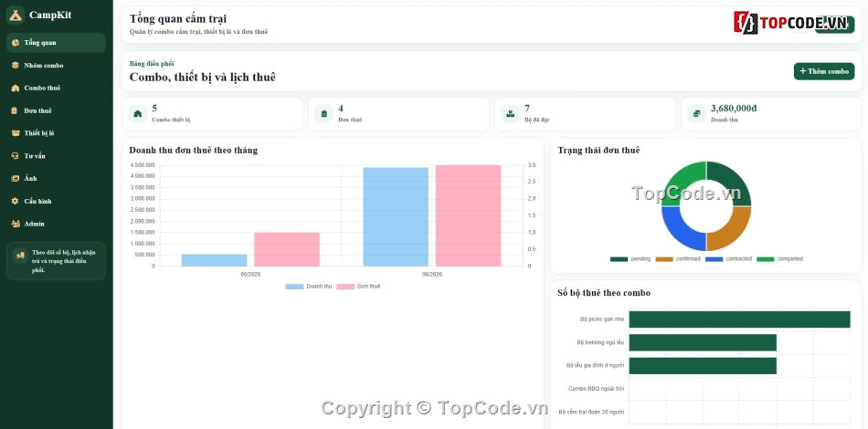The image size is (868, 429).
Task: Click the pink Đơn thuê bar for 05/2026
Action: pos(287,249)
